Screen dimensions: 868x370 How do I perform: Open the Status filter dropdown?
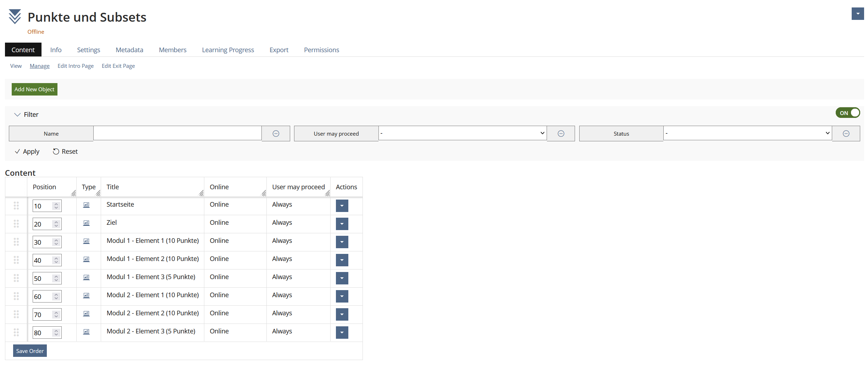[x=748, y=133]
